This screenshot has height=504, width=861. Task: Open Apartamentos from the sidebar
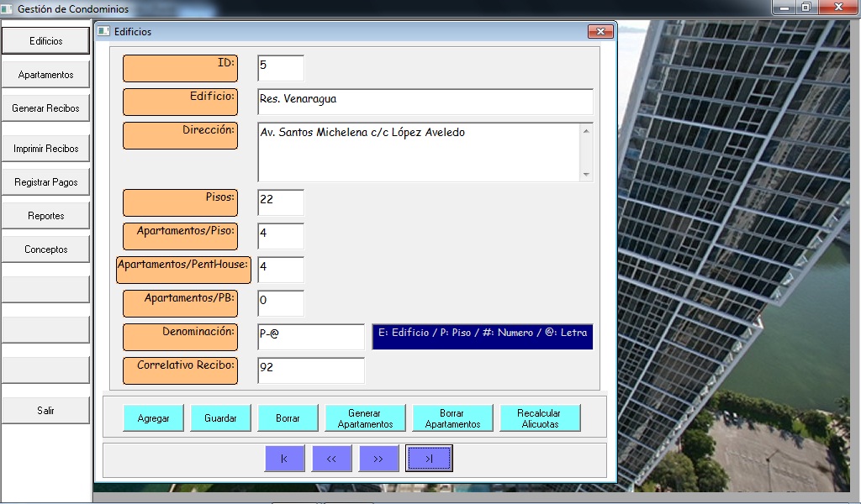click(x=45, y=75)
